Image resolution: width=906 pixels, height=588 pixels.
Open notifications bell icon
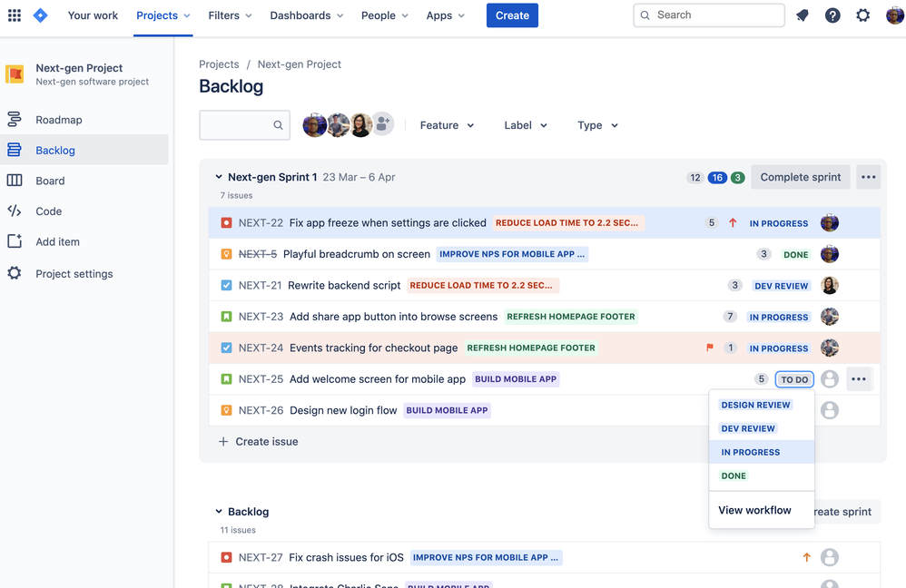pyautogui.click(x=802, y=15)
